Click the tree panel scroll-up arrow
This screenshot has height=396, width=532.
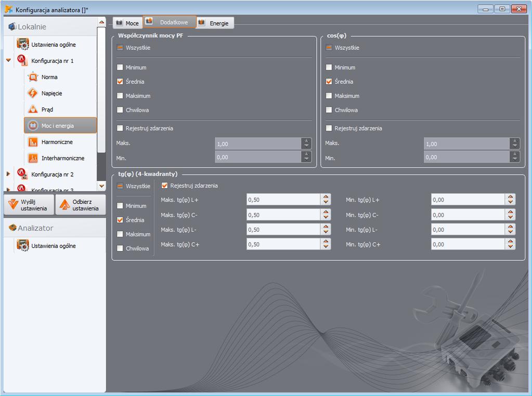click(101, 22)
